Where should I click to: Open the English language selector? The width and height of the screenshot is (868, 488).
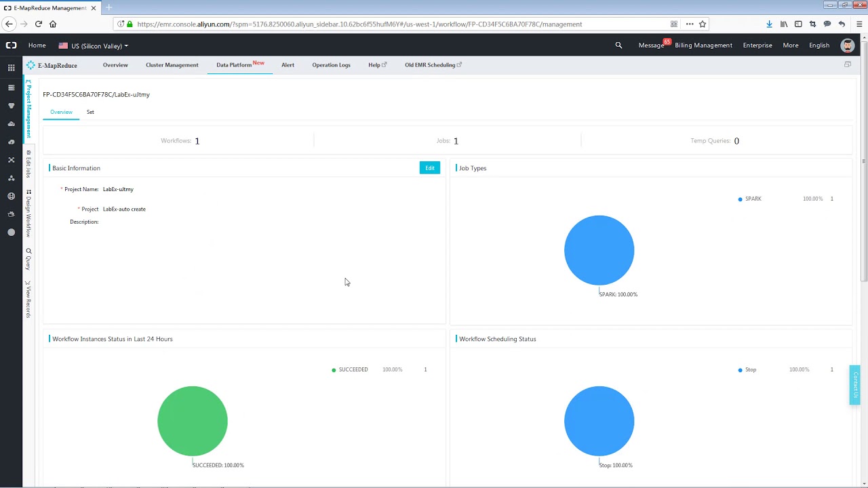(x=819, y=45)
